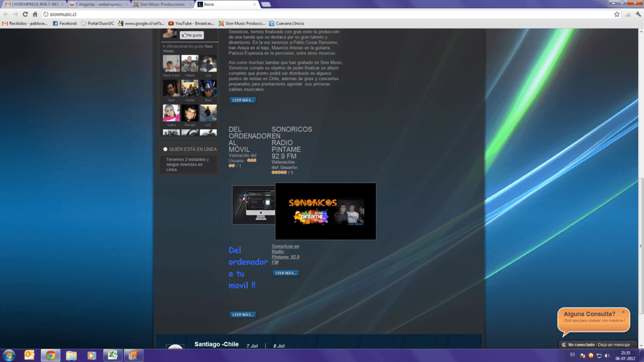
Task: Close the Alguna Consulta bubble
Action: [623, 312]
